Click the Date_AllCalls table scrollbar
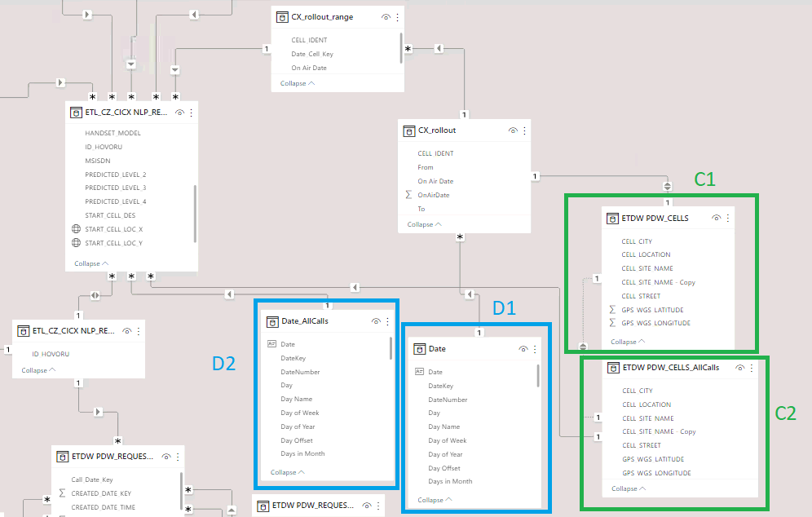This screenshot has height=517, width=812. [x=391, y=348]
